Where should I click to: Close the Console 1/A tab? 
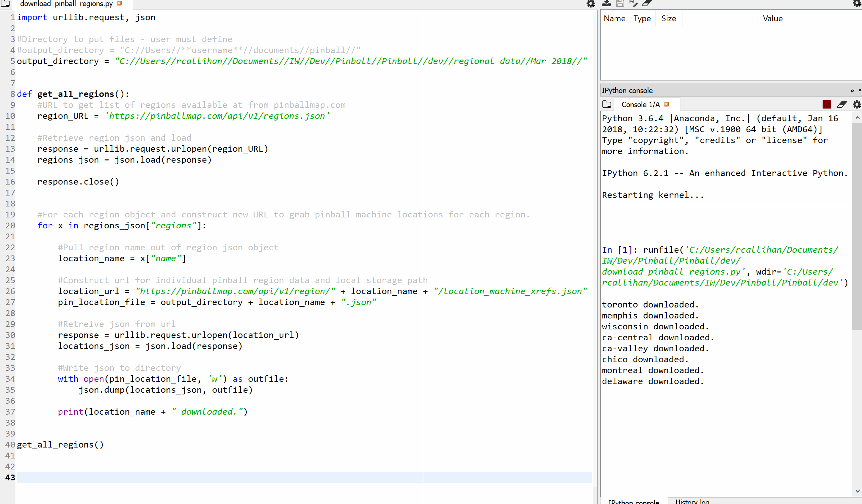(667, 104)
